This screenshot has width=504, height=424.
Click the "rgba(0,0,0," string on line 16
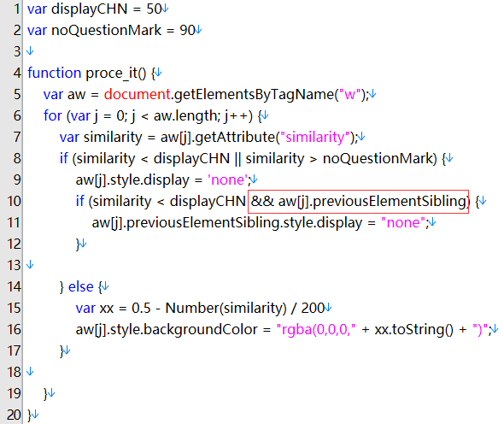coord(316,329)
